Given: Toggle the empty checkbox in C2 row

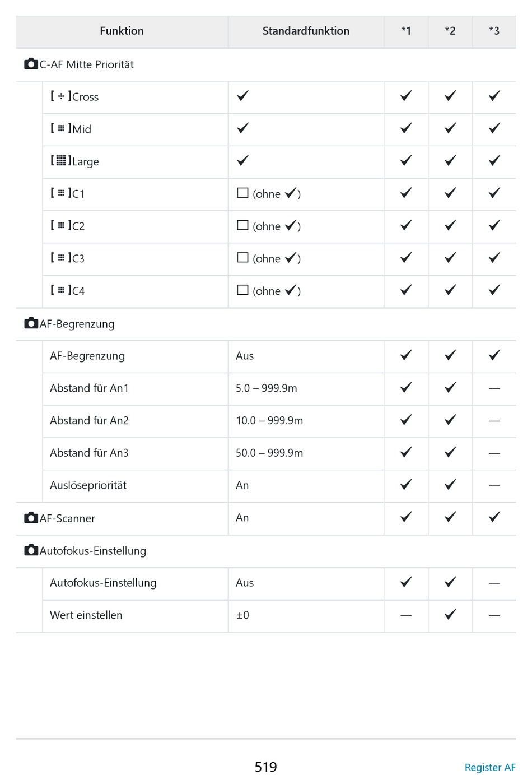Looking at the screenshot, I should pyautogui.click(x=242, y=225).
